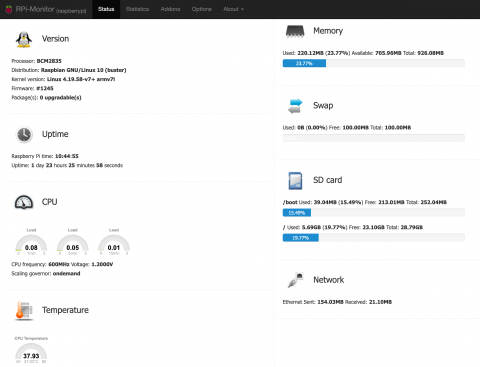480x367 pixels.
Task: Open the Addons tab
Action: [170, 9]
